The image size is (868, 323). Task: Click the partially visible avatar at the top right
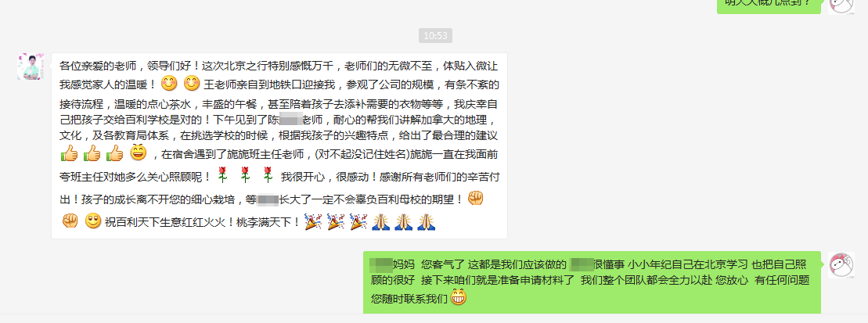(x=841, y=6)
